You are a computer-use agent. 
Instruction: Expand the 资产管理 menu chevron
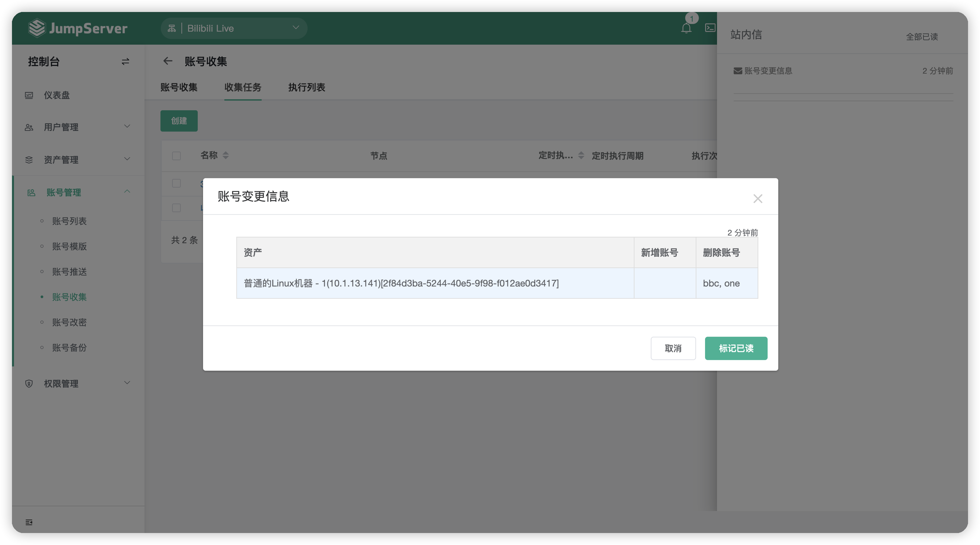click(x=127, y=159)
